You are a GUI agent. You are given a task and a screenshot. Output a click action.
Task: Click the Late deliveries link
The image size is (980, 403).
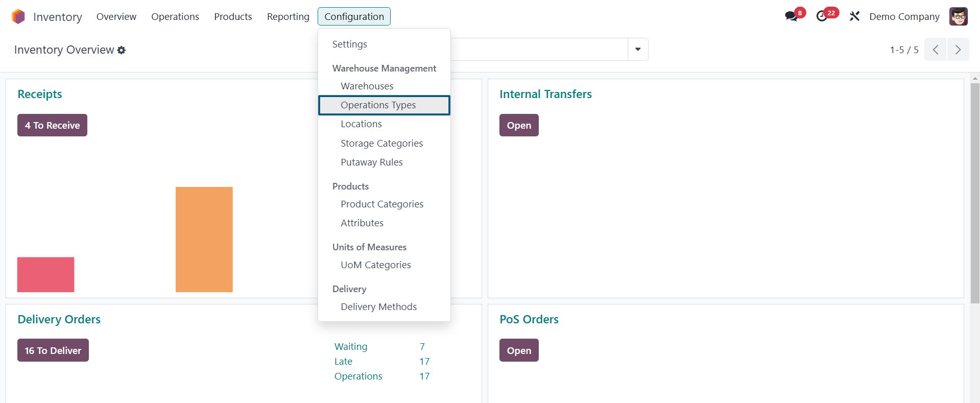(x=343, y=361)
